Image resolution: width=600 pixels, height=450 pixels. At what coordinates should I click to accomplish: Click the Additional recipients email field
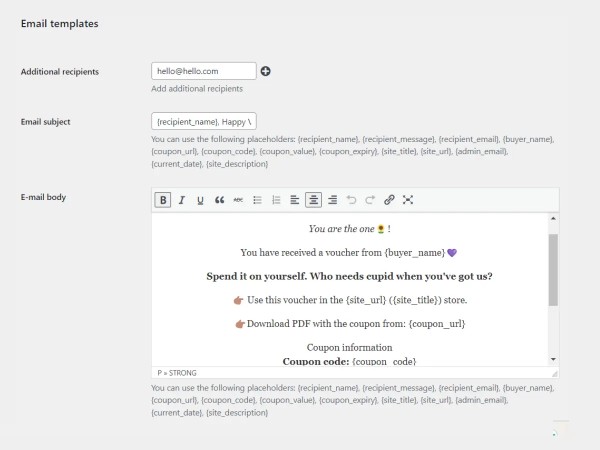pyautogui.click(x=204, y=71)
